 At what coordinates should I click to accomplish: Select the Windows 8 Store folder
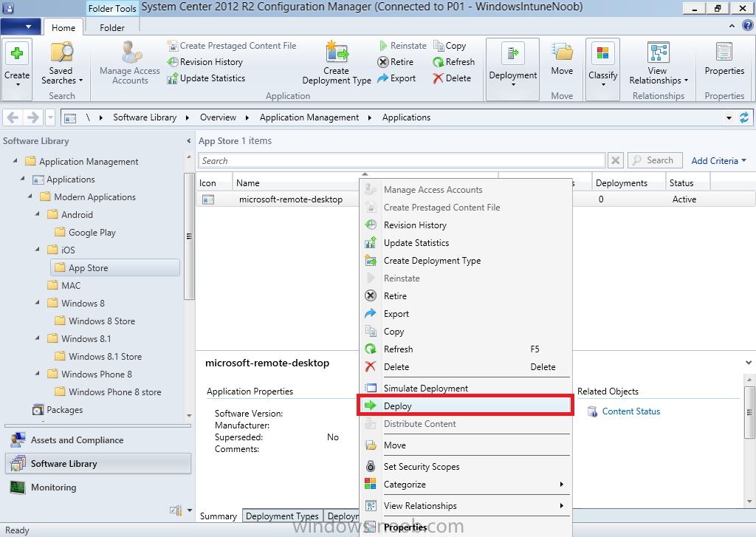[102, 321]
